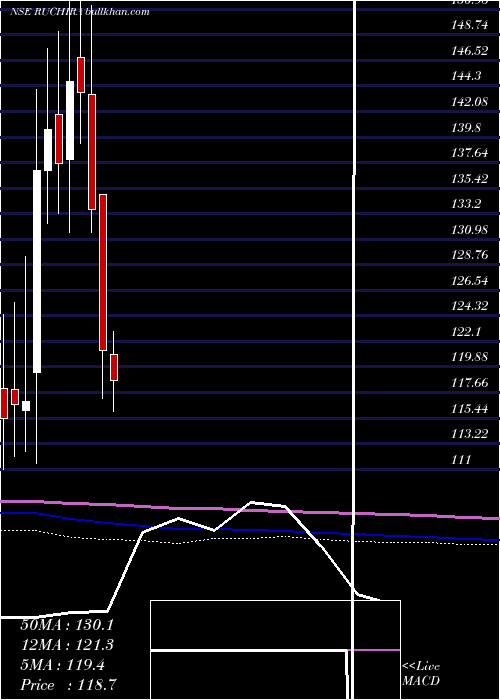Select the 148.74 price axis label
The width and height of the screenshot is (500, 700).
(x=469, y=25)
